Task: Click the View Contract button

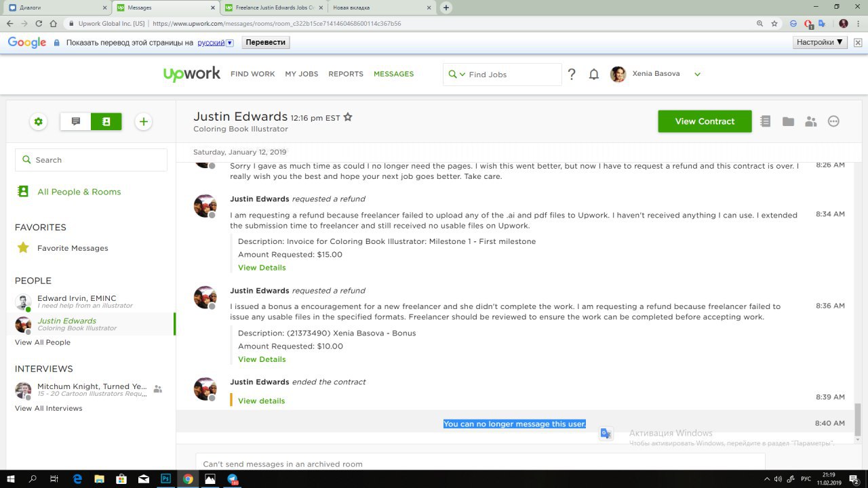Action: [x=705, y=121]
